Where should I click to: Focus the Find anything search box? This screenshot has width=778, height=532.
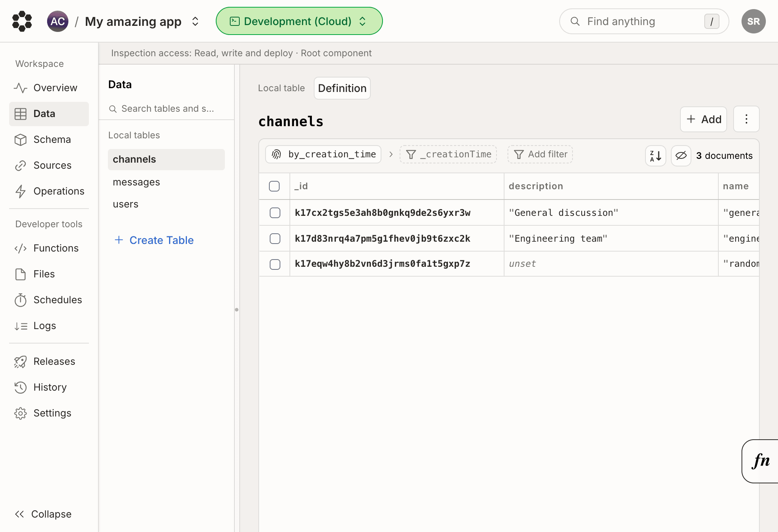(x=644, y=21)
